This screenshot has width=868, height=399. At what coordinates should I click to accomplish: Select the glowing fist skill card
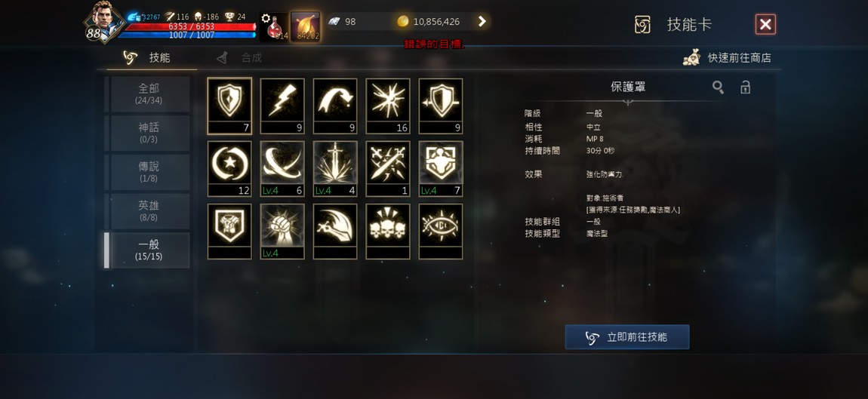(282, 232)
